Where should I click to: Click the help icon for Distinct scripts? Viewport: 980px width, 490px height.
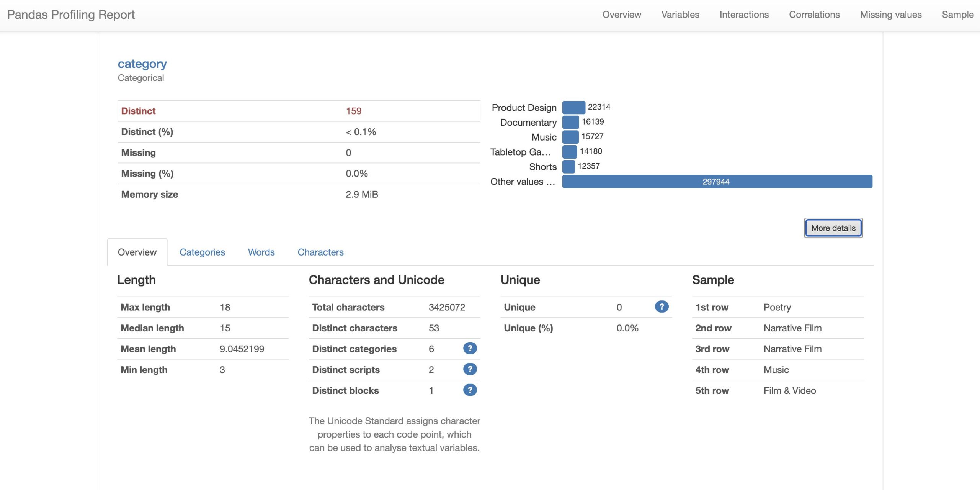coord(470,369)
